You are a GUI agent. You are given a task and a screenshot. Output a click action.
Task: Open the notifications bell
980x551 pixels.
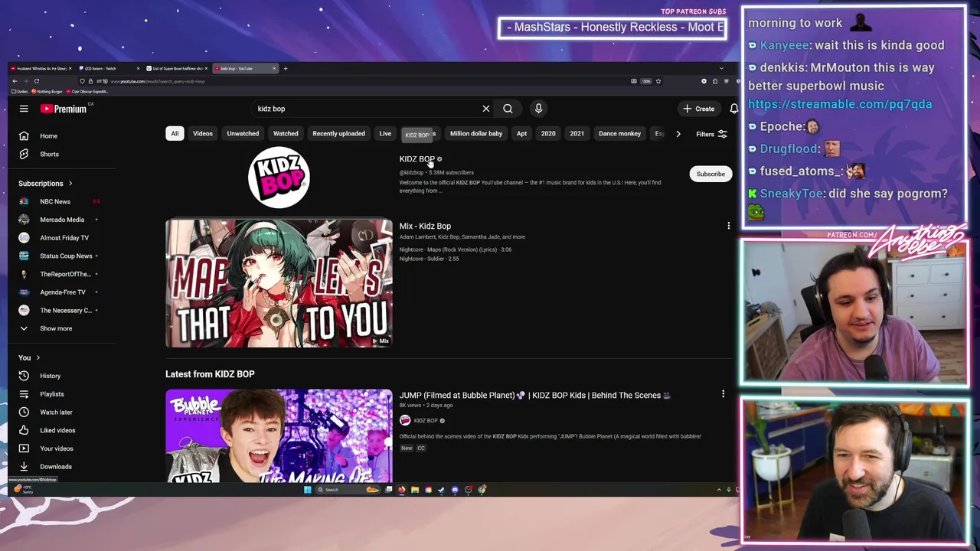pyautogui.click(x=733, y=109)
